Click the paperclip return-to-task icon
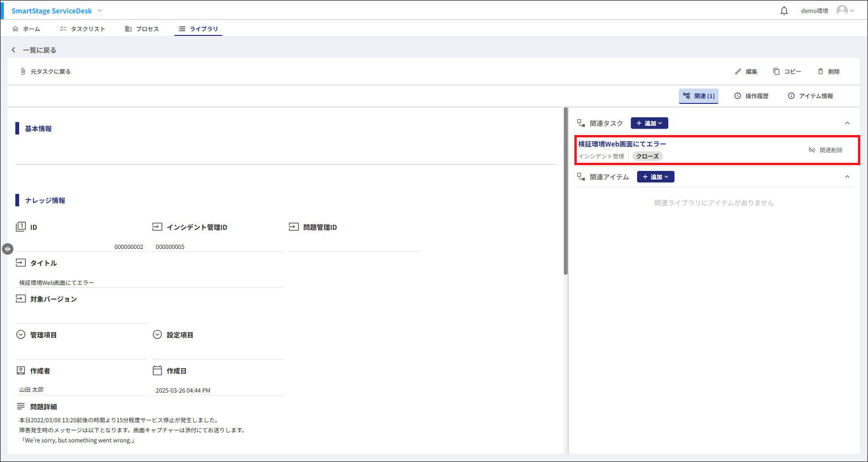The image size is (868, 462). [x=23, y=71]
